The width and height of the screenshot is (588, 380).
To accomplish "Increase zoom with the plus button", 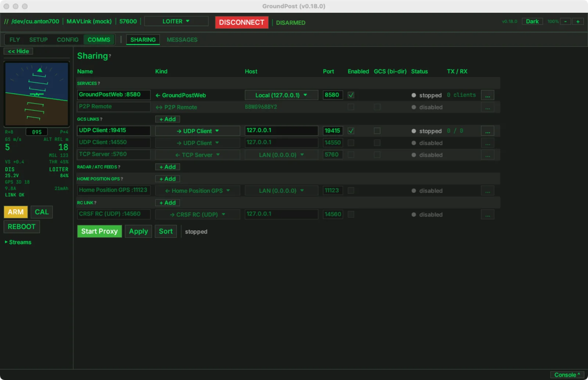I will pos(578,21).
